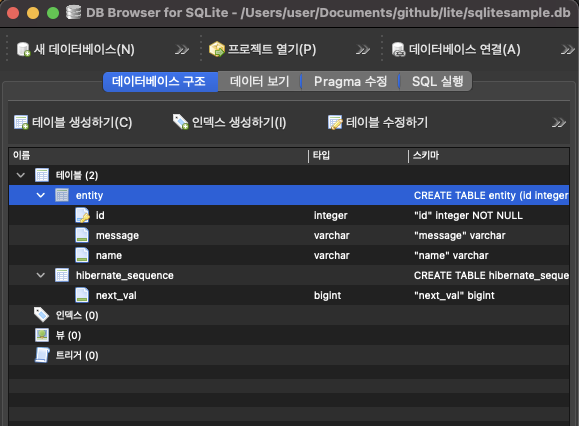Click the column icon next to name

[82, 255]
